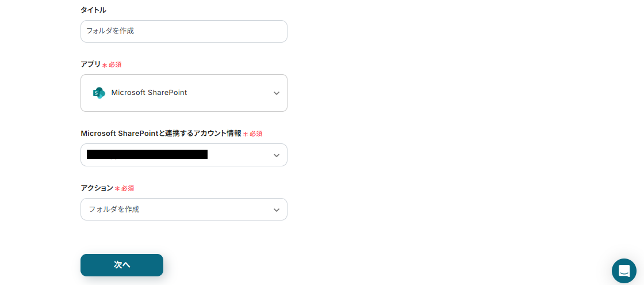Click the Microsoft SharePointと連携するアカウント情報 label
Image resolution: width=644 pixels, height=285 pixels.
(161, 133)
